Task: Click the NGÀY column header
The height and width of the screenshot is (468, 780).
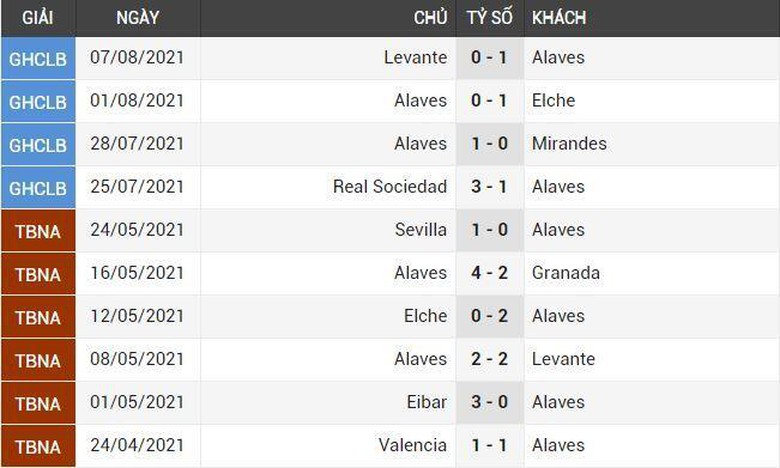Action: pyautogui.click(x=137, y=18)
